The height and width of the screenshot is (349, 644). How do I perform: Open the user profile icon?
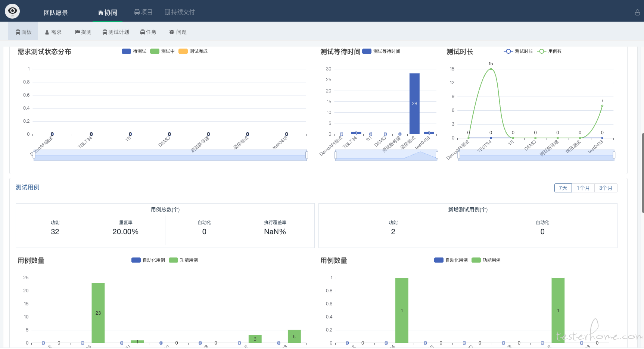(x=637, y=12)
